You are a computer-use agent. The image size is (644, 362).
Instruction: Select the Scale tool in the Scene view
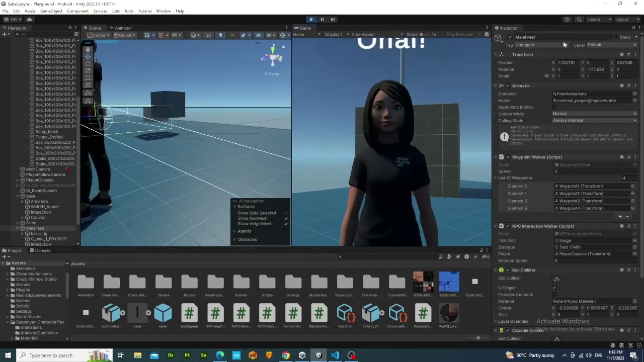point(88,71)
